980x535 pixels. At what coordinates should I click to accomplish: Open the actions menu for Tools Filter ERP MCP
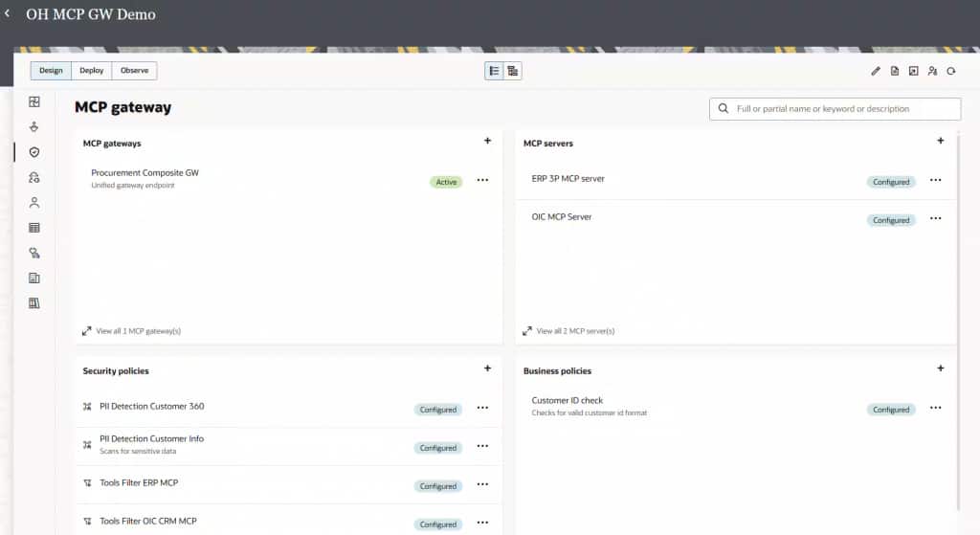click(482, 484)
